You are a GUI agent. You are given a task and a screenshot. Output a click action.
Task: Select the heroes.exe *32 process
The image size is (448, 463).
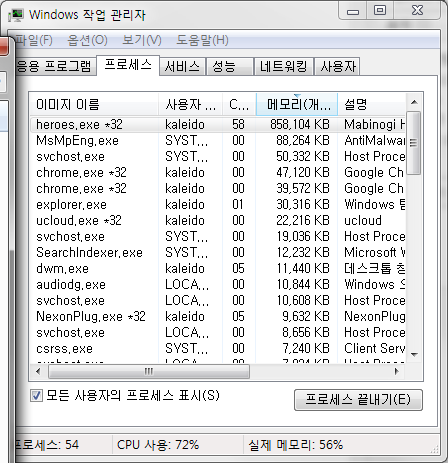pyautogui.click(x=218, y=125)
